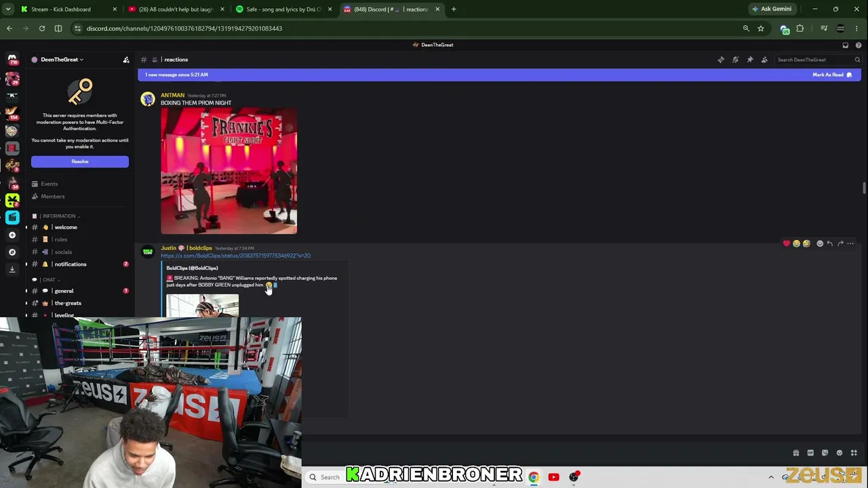The image size is (868, 488).
Task: Click the Download Apps arrow icon
Action: coord(12,269)
